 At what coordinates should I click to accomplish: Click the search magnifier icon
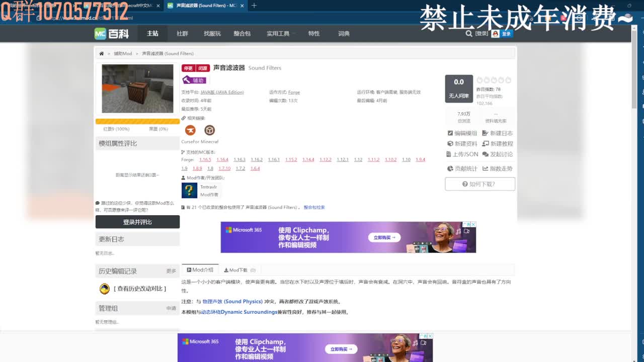coord(468,33)
